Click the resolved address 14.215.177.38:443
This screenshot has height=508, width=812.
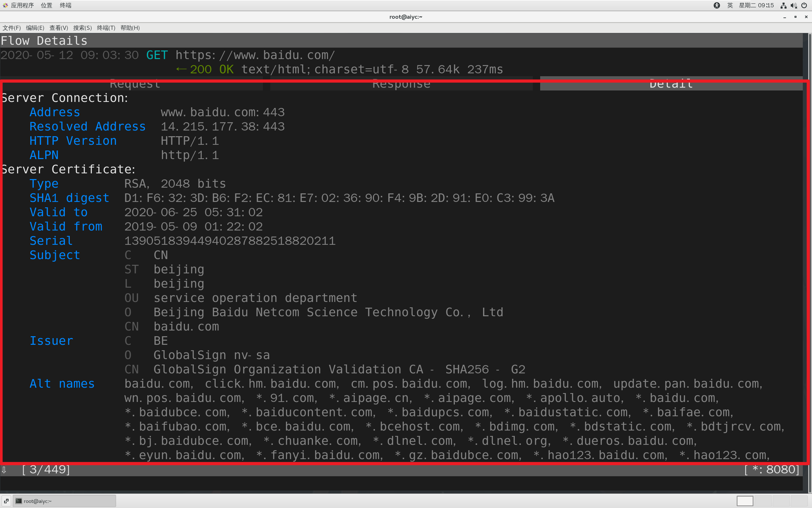(x=223, y=127)
